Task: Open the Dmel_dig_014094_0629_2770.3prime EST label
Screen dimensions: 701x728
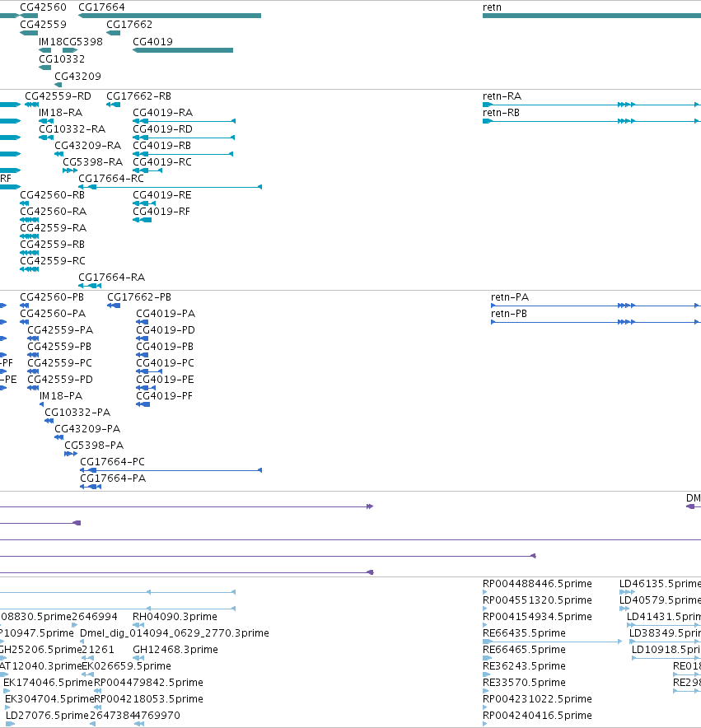Action: 175,633
